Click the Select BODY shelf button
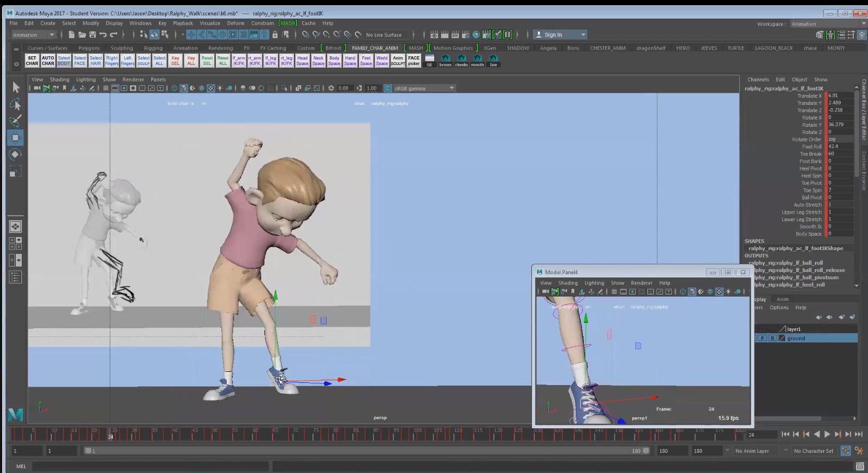The image size is (868, 473). point(64,60)
